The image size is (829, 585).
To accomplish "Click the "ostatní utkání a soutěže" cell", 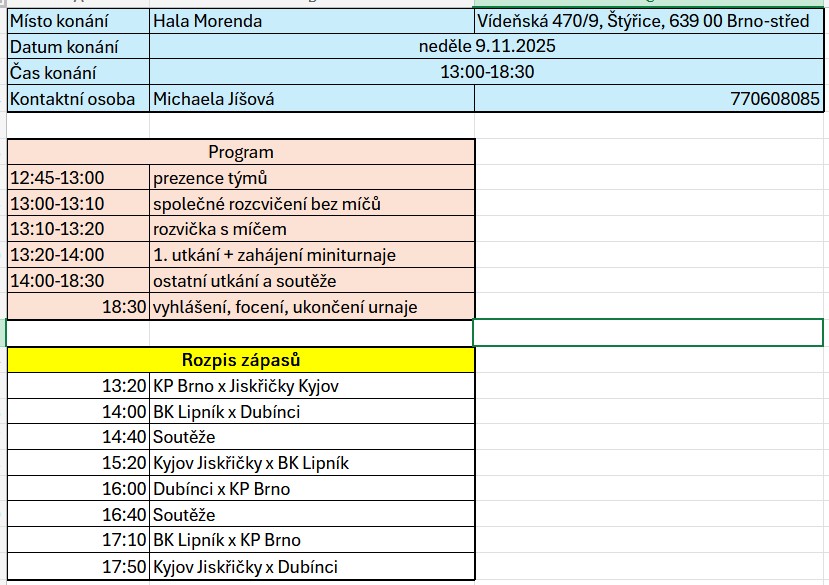I will point(310,281).
